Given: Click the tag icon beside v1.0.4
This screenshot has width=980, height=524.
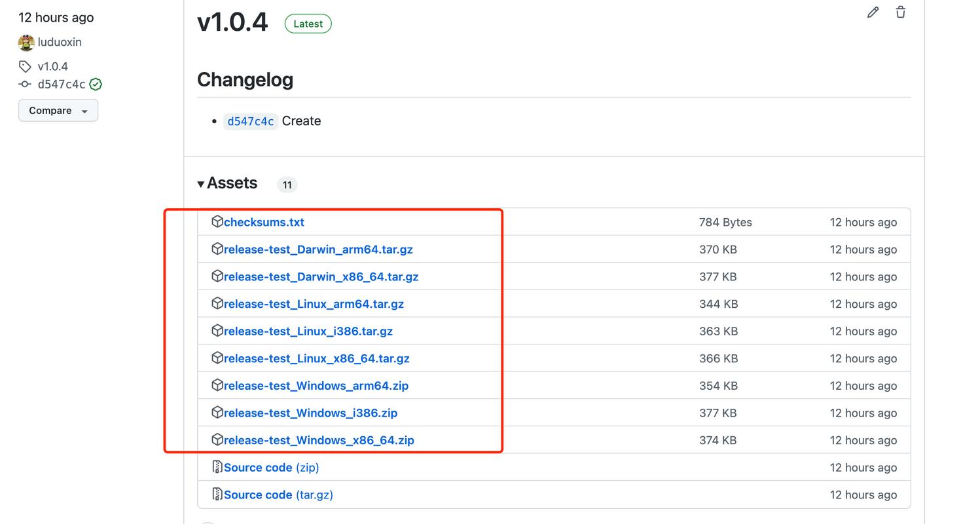Looking at the screenshot, I should click(25, 66).
